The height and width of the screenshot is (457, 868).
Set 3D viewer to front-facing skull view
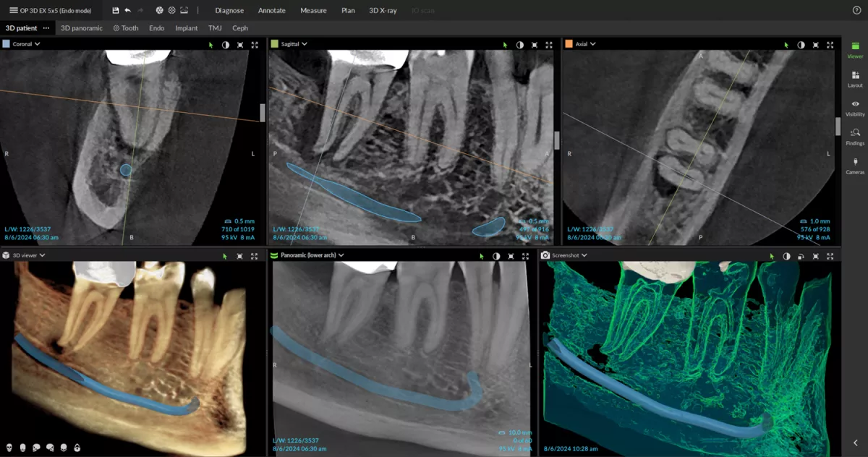[9, 448]
